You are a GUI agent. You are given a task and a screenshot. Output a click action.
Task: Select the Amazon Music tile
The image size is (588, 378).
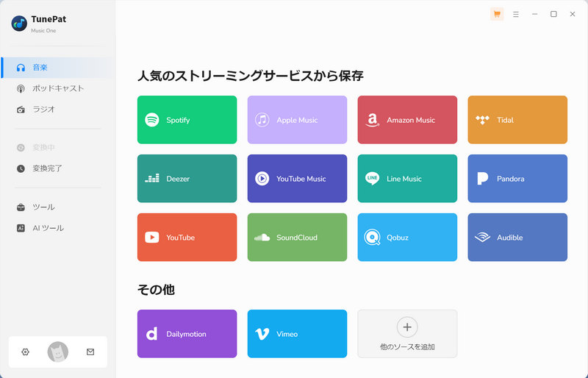[x=407, y=120]
